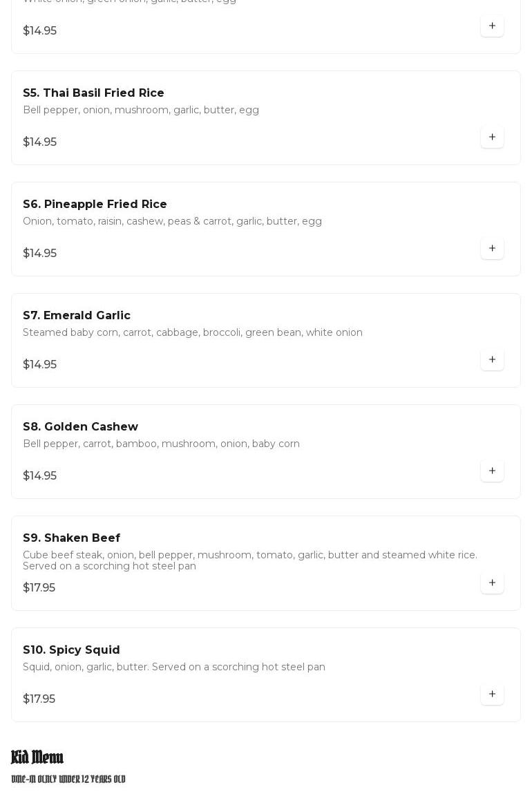Click the $14.95 price under Golden Cashew
Viewport: 532px width, 794px height.
tap(40, 476)
